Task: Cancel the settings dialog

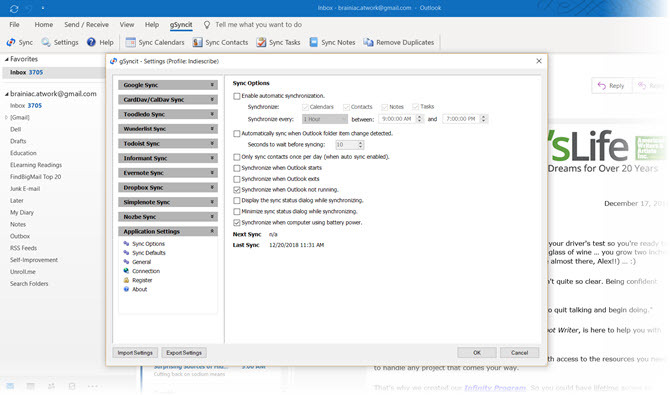Action: (x=519, y=353)
